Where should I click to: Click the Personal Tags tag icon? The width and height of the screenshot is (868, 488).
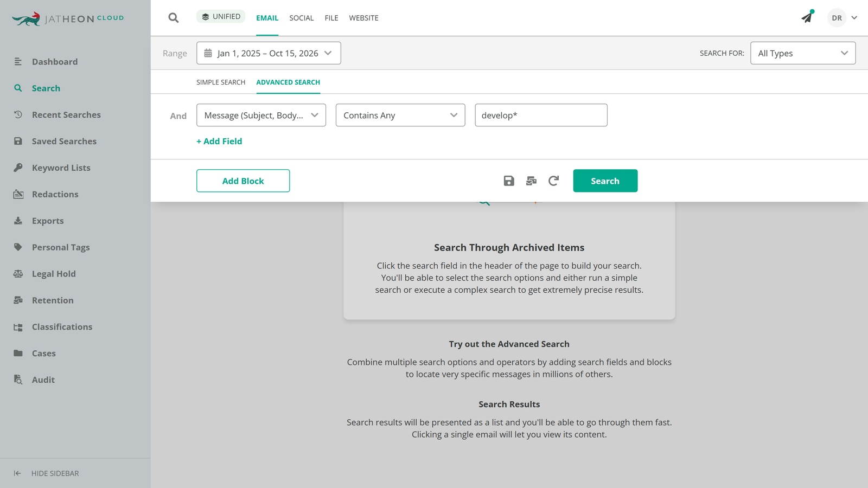point(18,247)
